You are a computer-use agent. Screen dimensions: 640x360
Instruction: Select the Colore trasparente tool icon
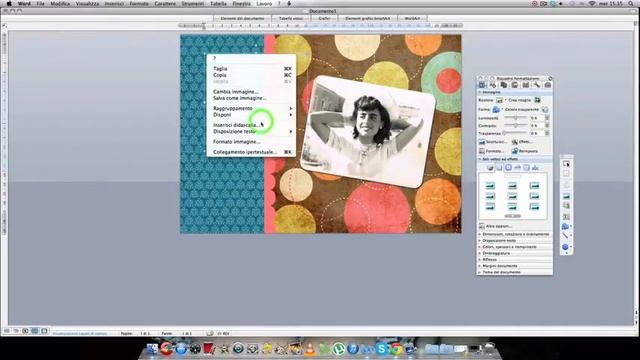[545, 109]
